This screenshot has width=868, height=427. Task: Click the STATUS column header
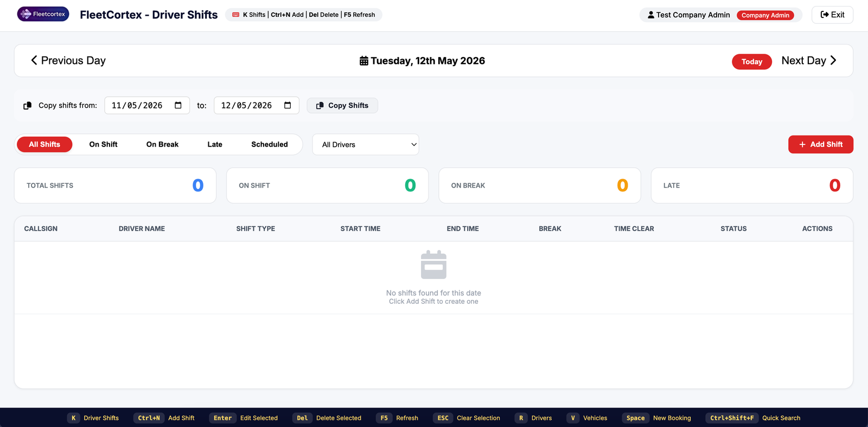click(733, 229)
